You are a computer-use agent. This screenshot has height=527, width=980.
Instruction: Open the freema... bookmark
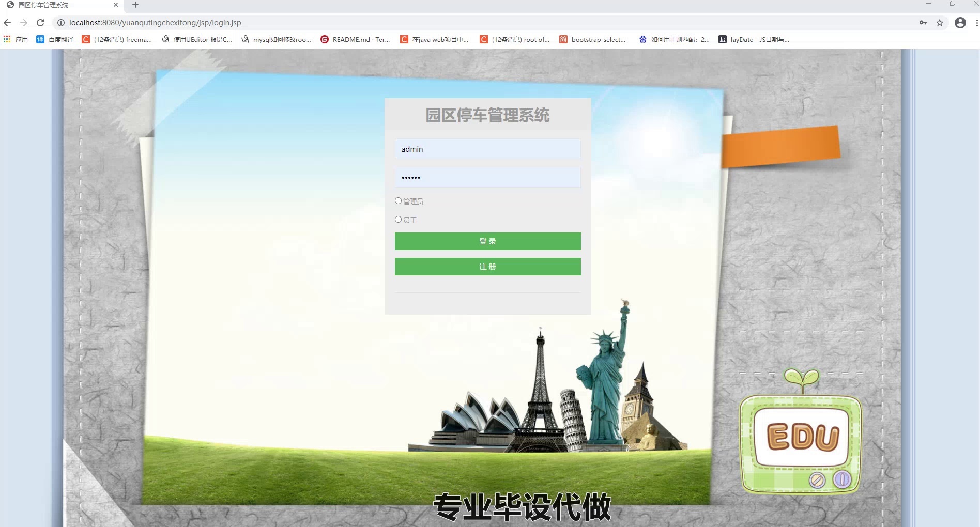(117, 39)
